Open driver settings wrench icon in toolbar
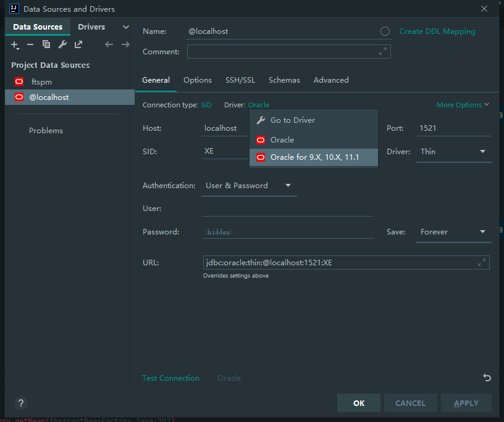Screen dimensions: 504x422 tap(62, 44)
